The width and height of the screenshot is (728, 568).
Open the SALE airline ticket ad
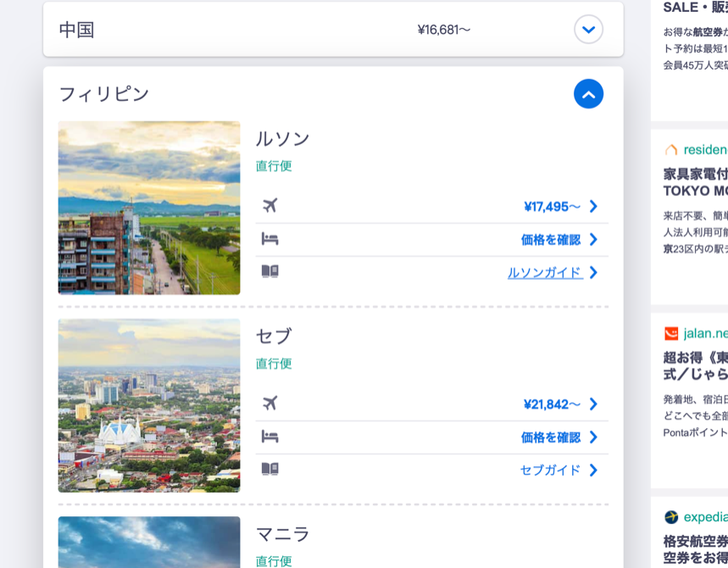point(696,8)
